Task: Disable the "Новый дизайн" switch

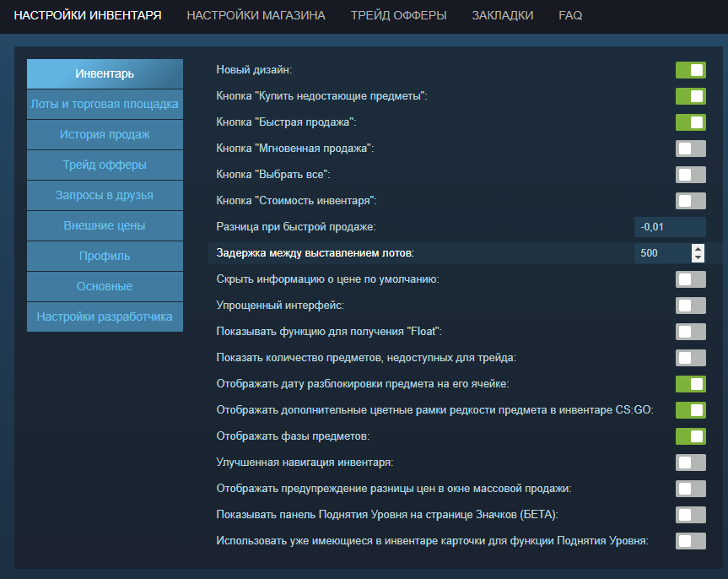Action: [x=691, y=70]
